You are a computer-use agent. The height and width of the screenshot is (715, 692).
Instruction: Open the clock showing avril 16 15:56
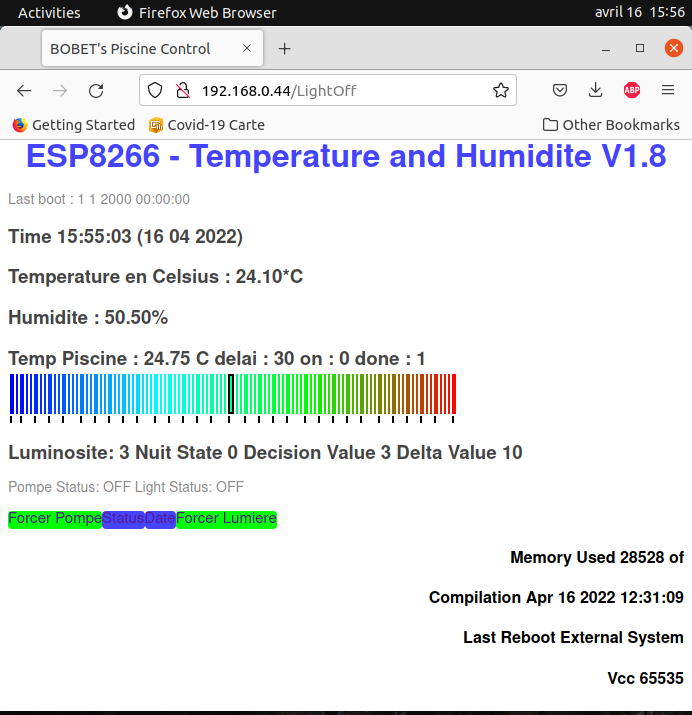coord(640,12)
